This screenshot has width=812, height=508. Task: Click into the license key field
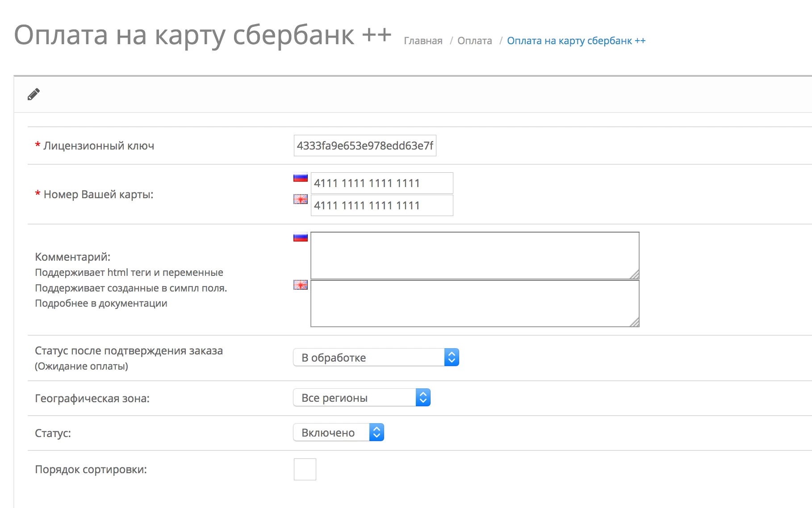click(x=365, y=146)
